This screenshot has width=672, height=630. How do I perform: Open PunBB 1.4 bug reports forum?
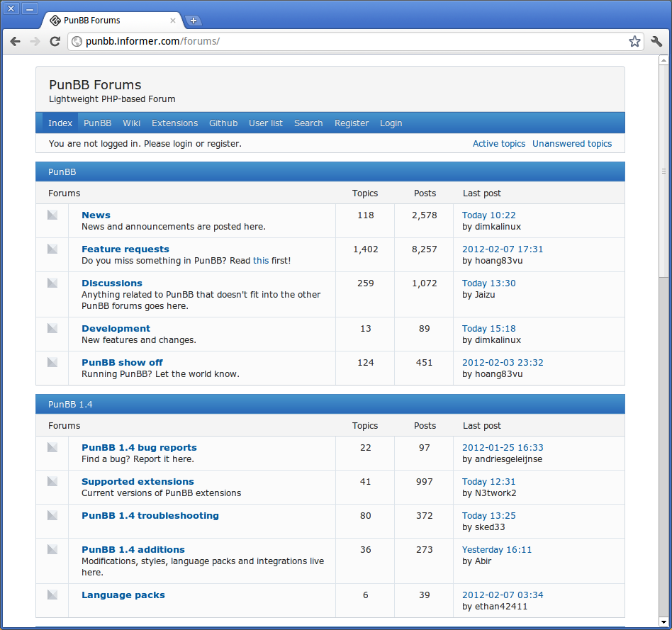point(139,447)
